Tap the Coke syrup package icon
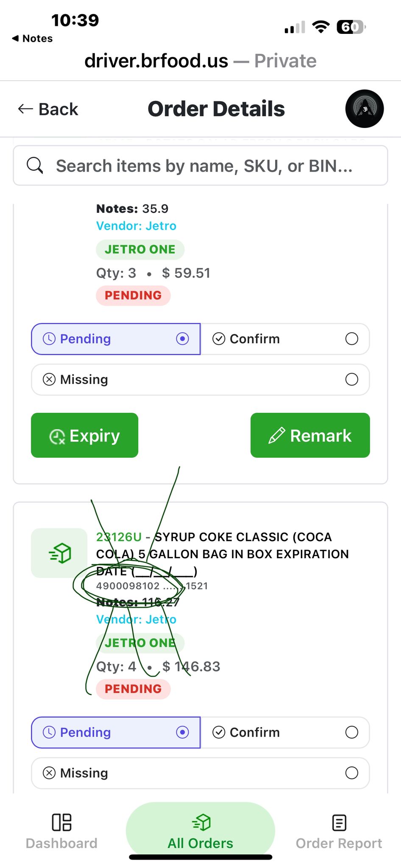Screen dimensions: 401x868 (x=59, y=553)
